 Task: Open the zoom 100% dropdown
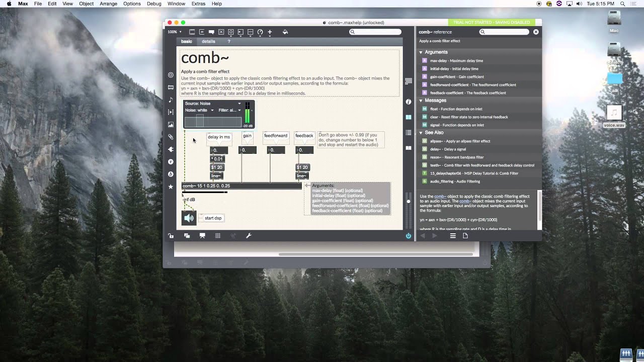tap(175, 32)
